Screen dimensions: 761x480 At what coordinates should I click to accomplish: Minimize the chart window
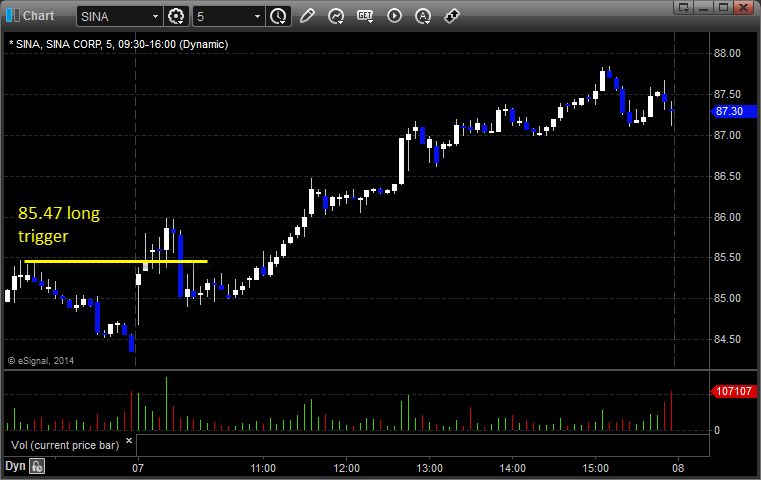[704, 7]
